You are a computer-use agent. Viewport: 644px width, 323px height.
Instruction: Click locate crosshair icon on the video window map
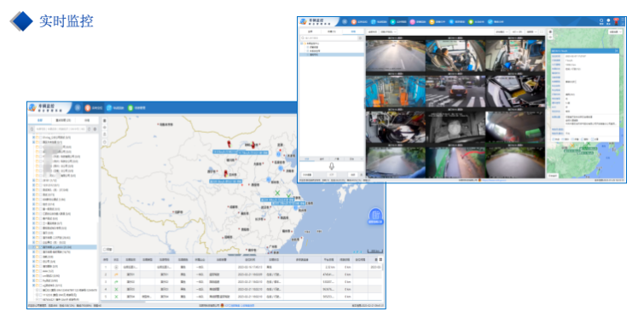pos(550,37)
